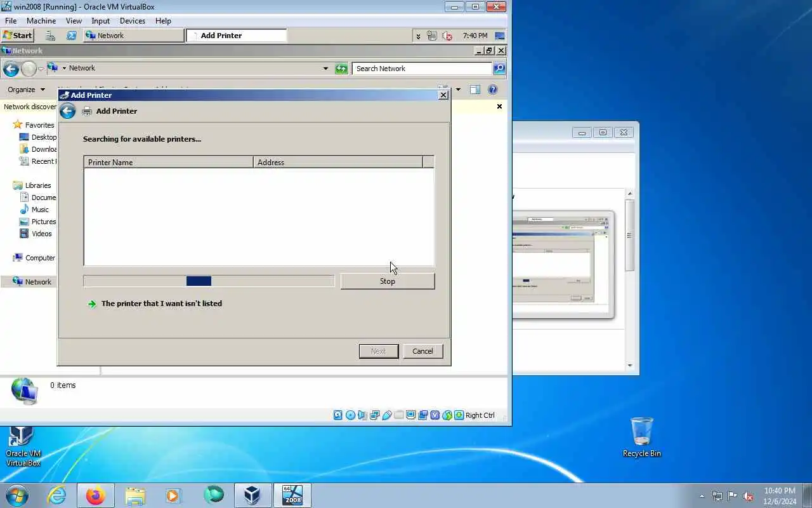Click the search magnifier icon
This screenshot has width=812, height=508.
(499, 69)
